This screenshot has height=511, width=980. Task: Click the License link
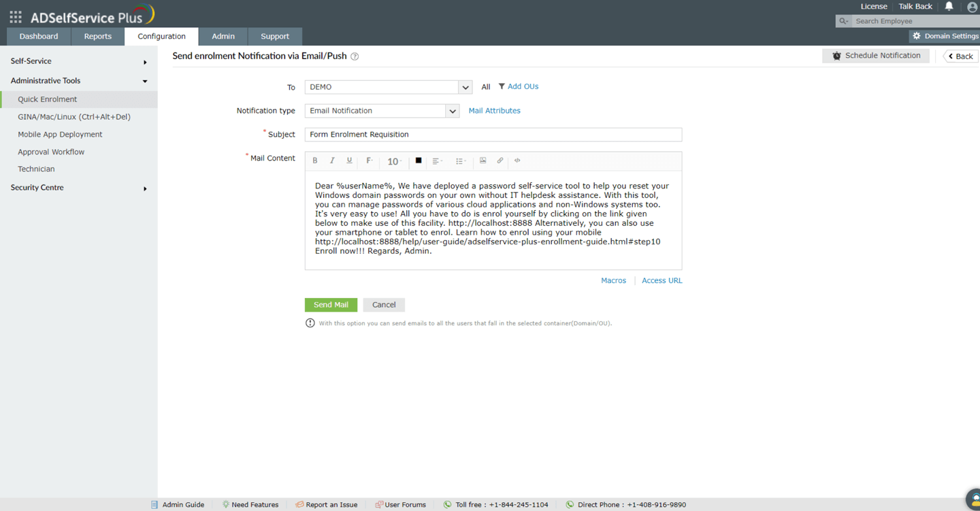click(874, 7)
